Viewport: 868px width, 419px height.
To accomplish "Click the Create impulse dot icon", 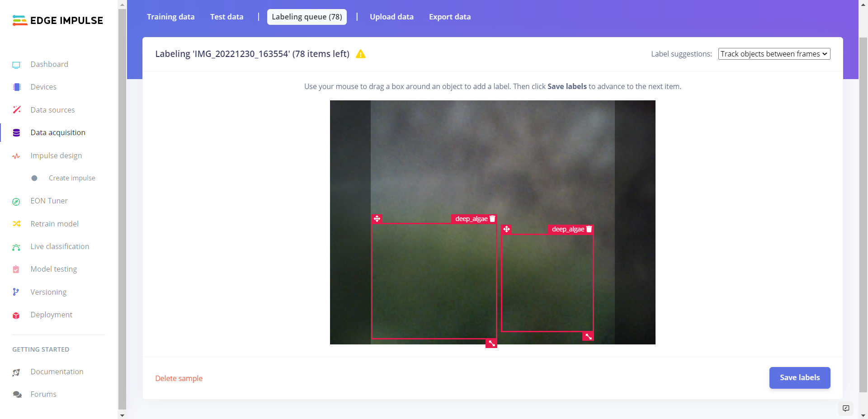I will point(34,178).
